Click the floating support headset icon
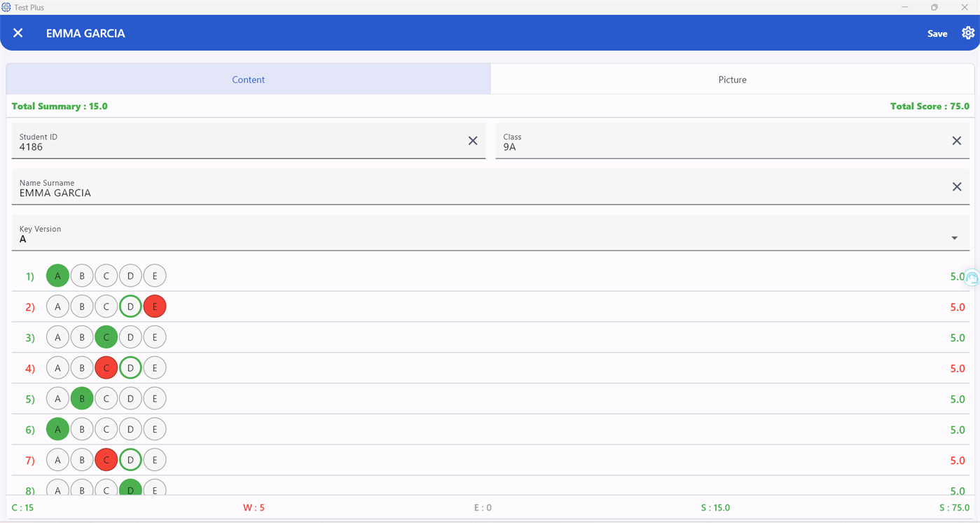The width and height of the screenshot is (980, 523). point(971,278)
